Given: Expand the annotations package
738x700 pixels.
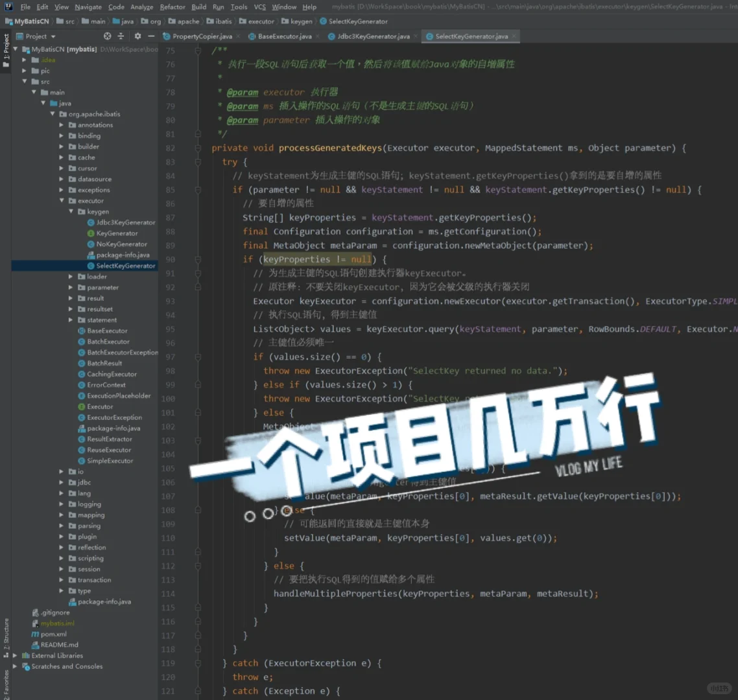Looking at the screenshot, I should (x=62, y=124).
